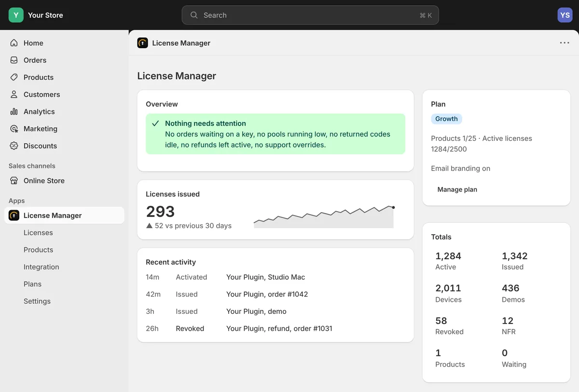Screen dimensions: 579x392
Task: Click the sparkline end data point
Action: (393, 207)
